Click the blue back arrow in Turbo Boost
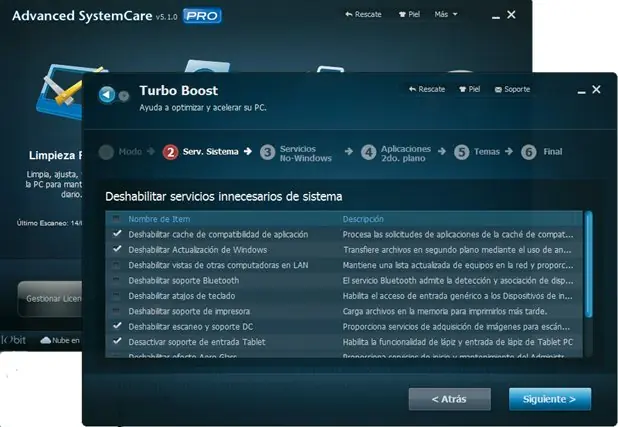 [106, 94]
